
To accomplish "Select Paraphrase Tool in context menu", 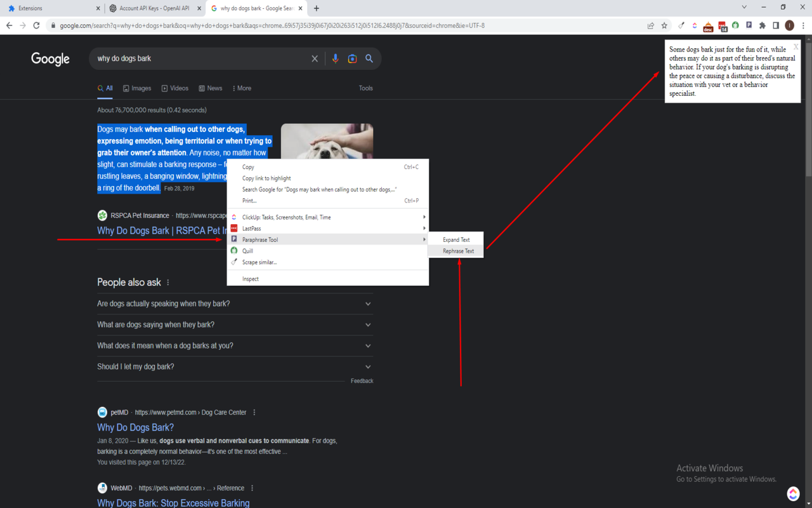I will (328, 239).
